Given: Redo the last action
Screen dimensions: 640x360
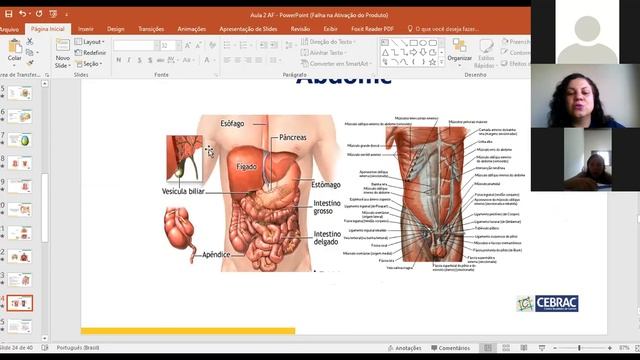Looking at the screenshot, I should (39, 14).
